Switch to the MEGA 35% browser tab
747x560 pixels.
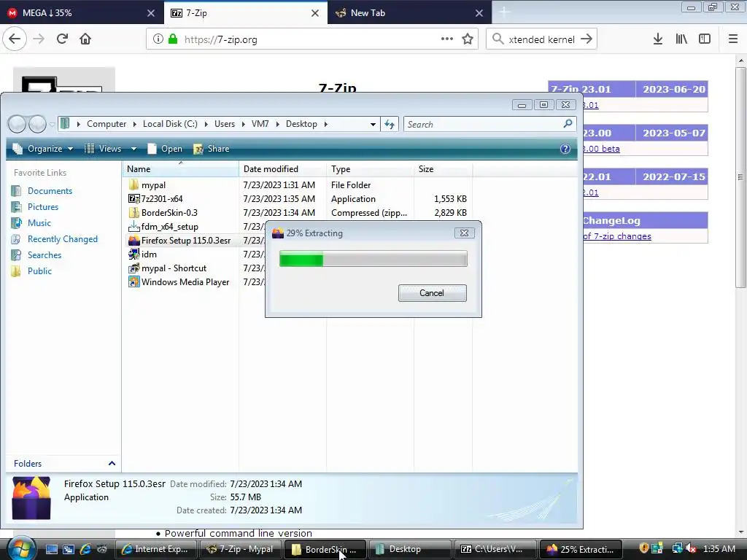pos(82,13)
